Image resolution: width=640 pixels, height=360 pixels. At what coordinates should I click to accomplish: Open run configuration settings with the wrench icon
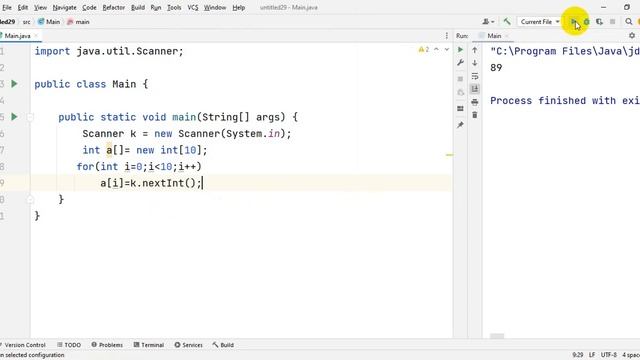pyautogui.click(x=460, y=63)
